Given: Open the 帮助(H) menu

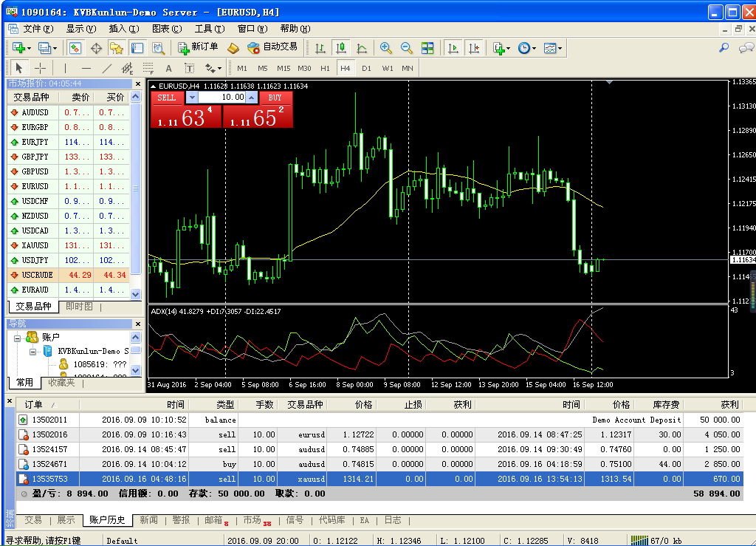Looking at the screenshot, I should point(295,29).
